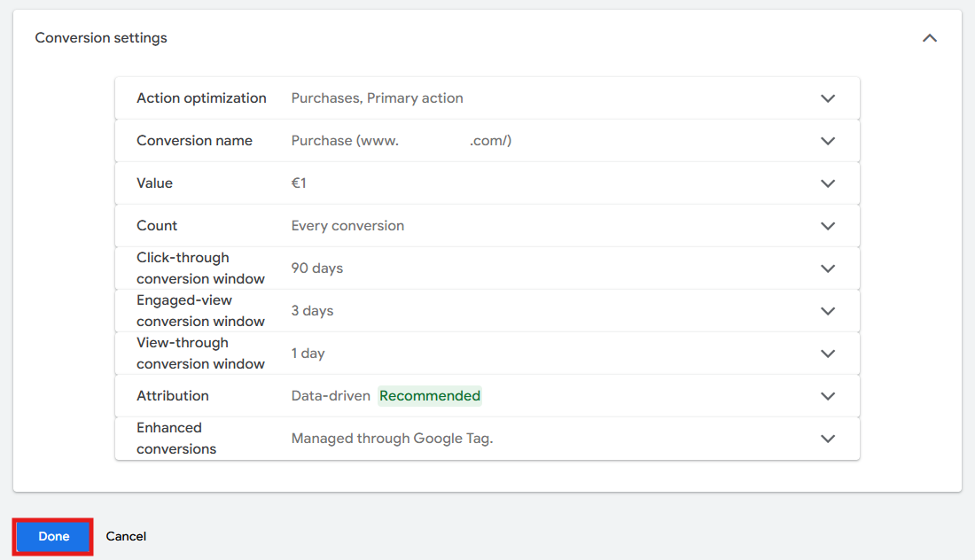Click the 'Value' row label
This screenshot has height=560, width=975.
tap(155, 183)
